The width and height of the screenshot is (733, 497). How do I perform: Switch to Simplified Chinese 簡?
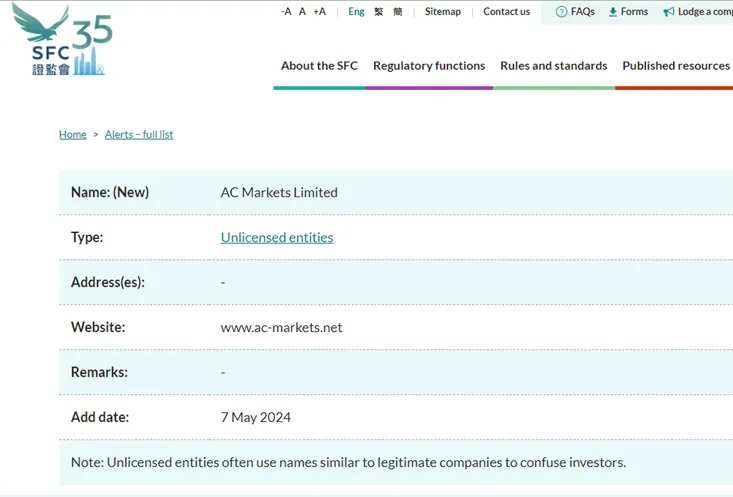click(398, 12)
